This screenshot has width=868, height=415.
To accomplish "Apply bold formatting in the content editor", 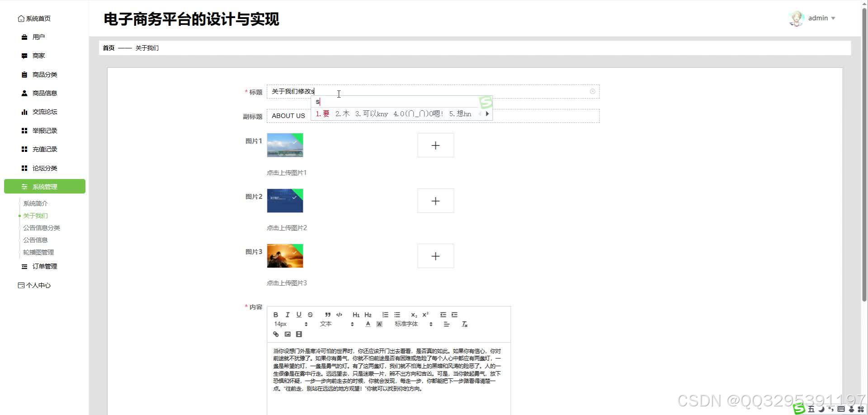I will tap(275, 315).
